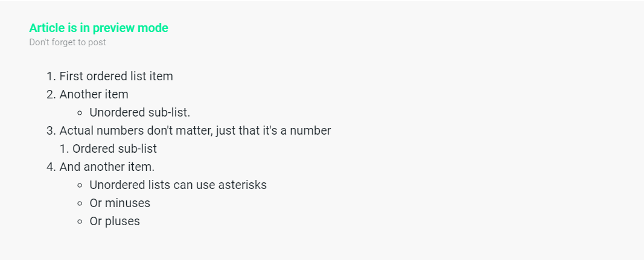
Task: Click the "Don't forget to post" subtitle
Action: coord(68,42)
